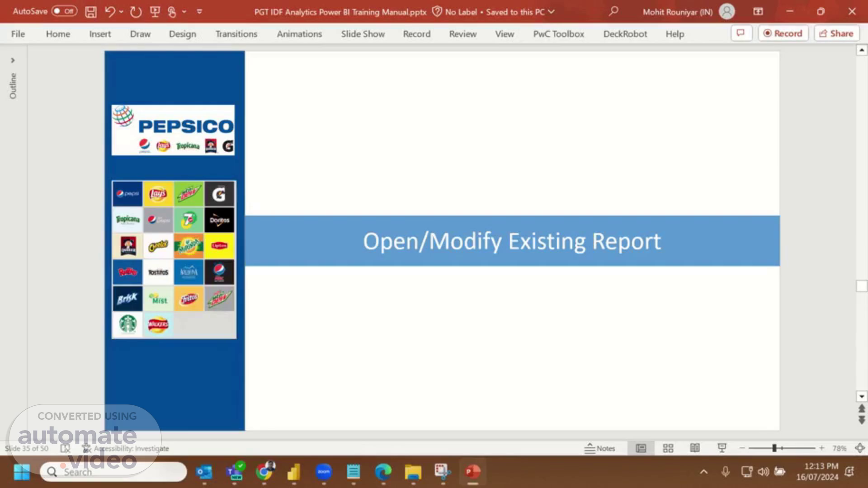
Task: Click Fit slide to window icon
Action: [859, 448]
